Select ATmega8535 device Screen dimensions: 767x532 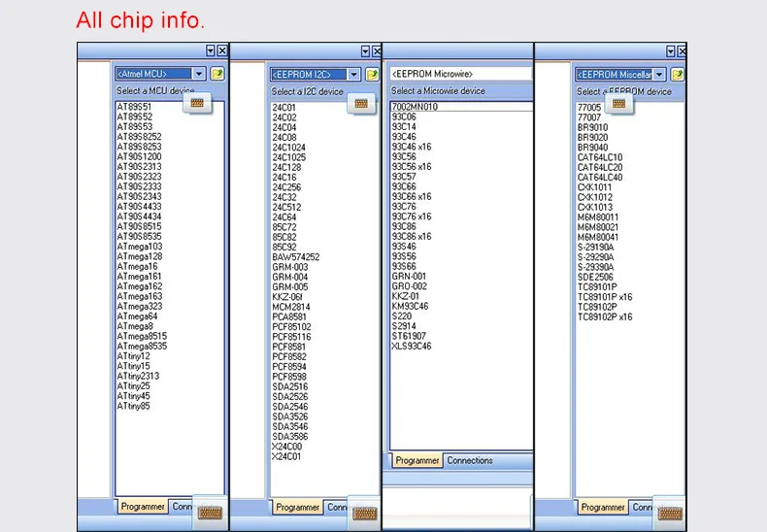(142, 346)
